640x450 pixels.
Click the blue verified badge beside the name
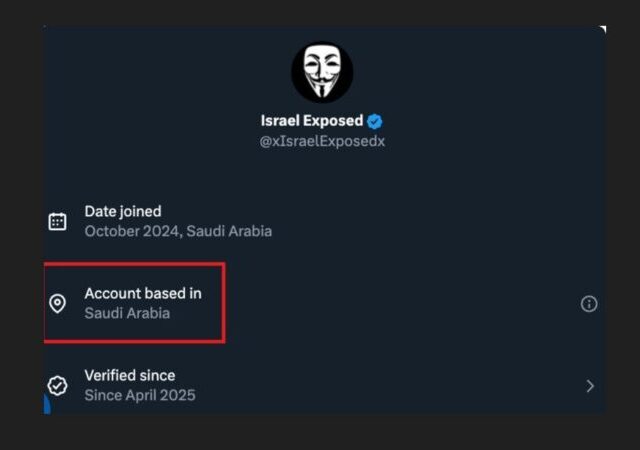click(x=374, y=121)
